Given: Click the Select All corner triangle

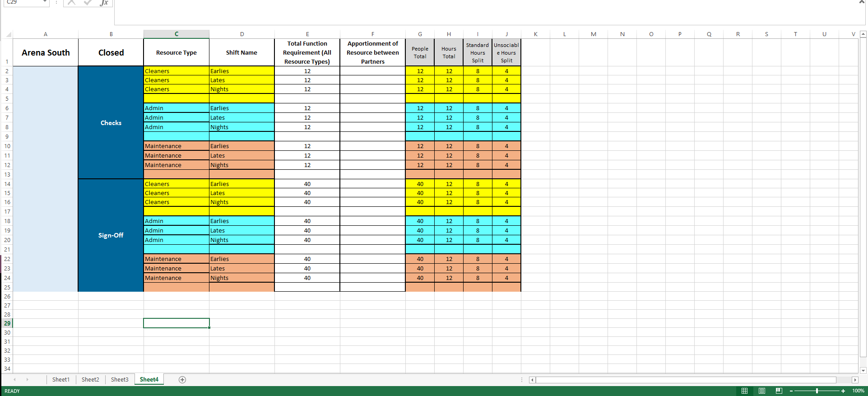Looking at the screenshot, I should pyautogui.click(x=8, y=34).
